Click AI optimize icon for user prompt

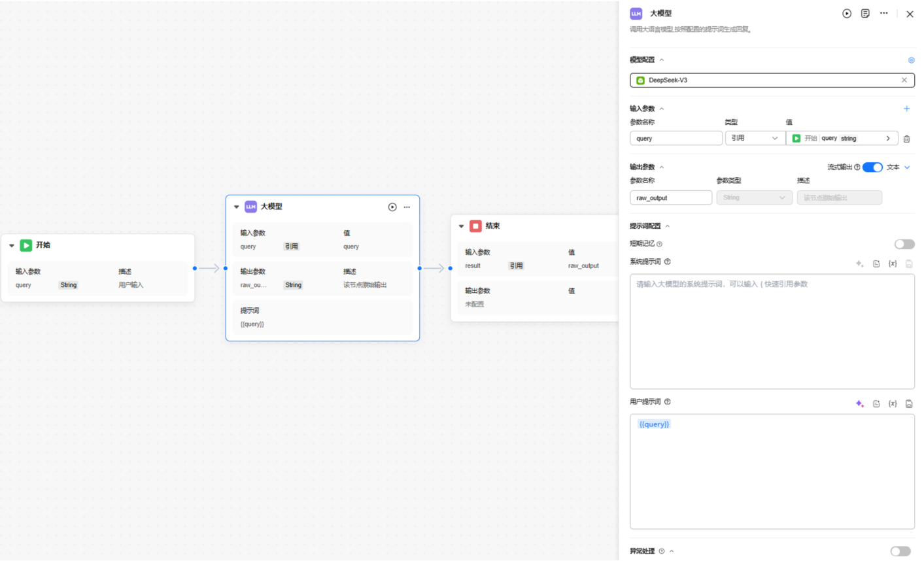(x=859, y=403)
